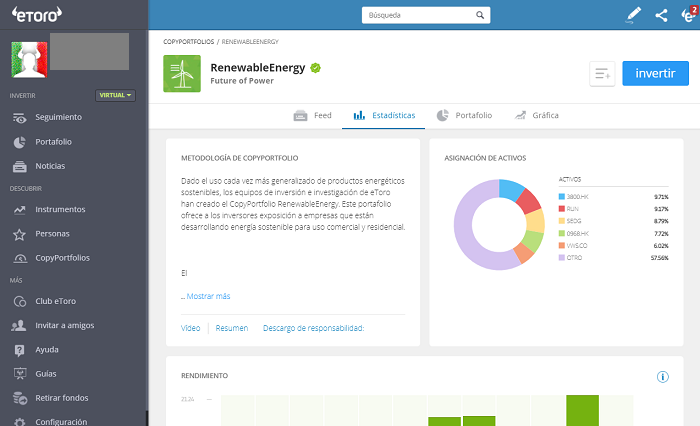Click the pencil write-post icon
The width and height of the screenshot is (700, 426).
pos(633,15)
